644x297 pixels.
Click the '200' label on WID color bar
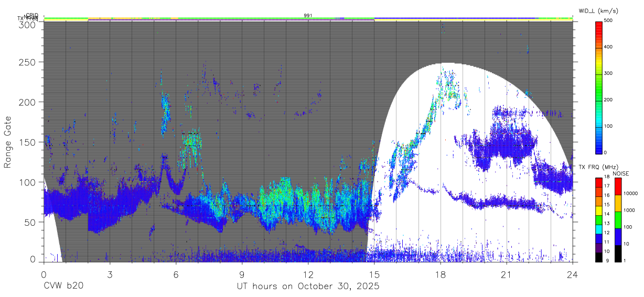609,100
